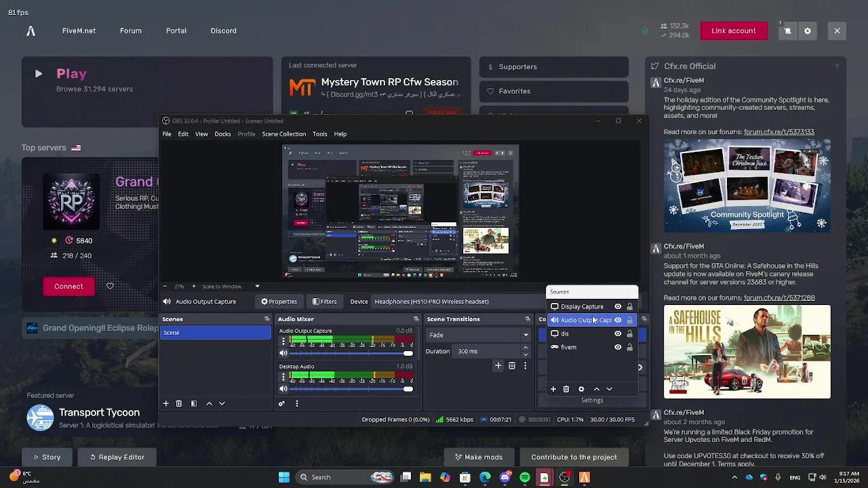Screen dimensions: 868x488
Task: Remove selected source with trash icon in Sources dock
Action: click(566, 389)
